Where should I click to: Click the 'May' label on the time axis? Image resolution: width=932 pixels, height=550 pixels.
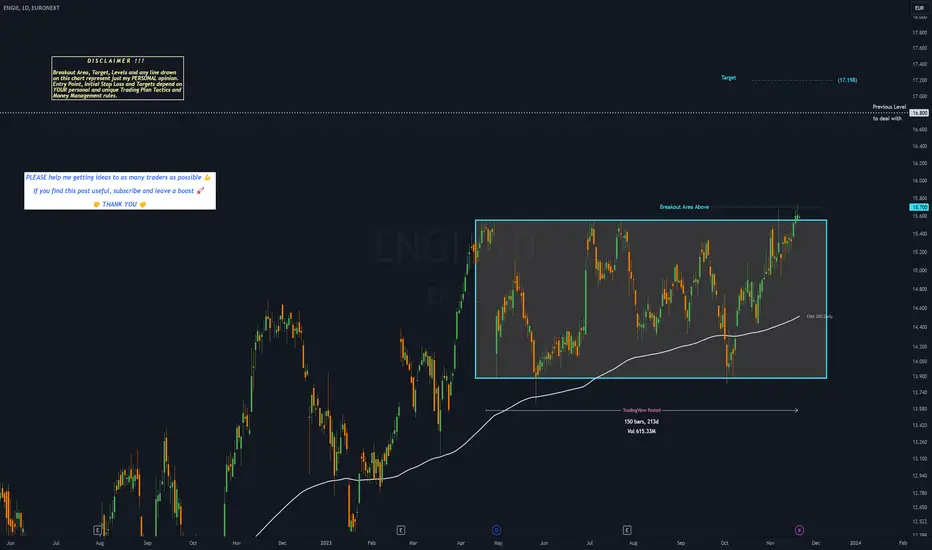(x=498, y=543)
